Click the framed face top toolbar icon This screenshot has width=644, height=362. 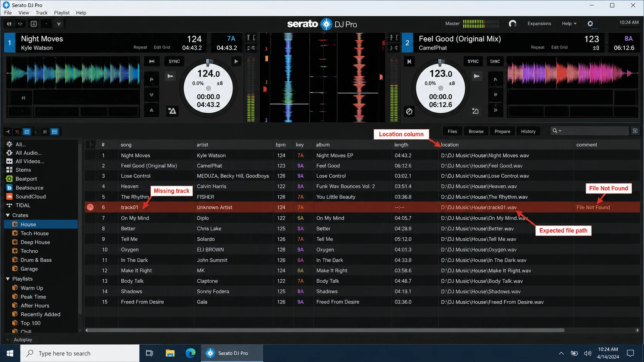pyautogui.click(x=34, y=24)
